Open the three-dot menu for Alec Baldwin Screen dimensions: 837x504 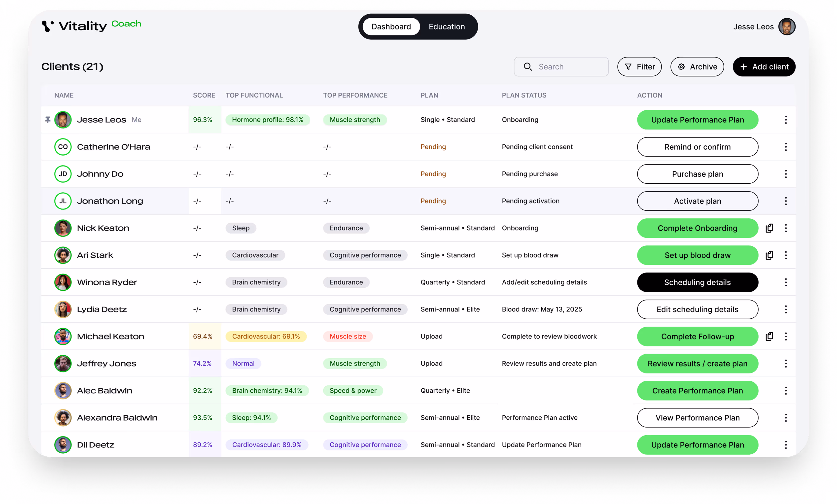point(785,391)
